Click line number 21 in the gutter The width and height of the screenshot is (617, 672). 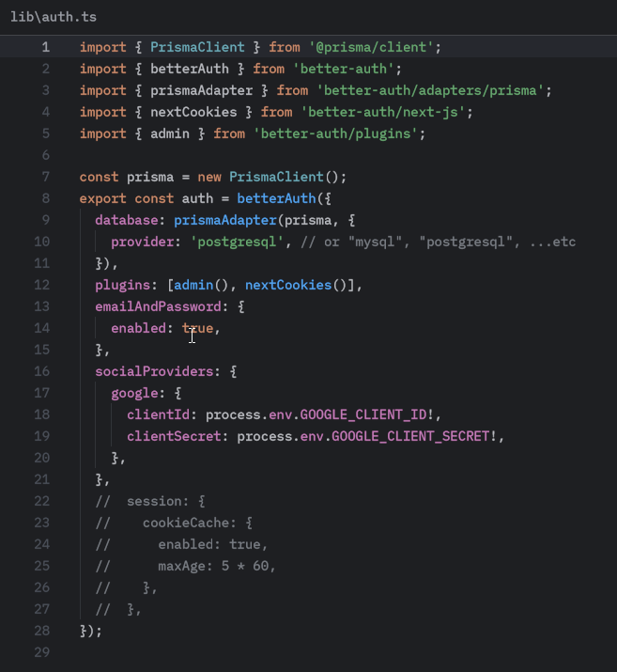click(x=42, y=479)
